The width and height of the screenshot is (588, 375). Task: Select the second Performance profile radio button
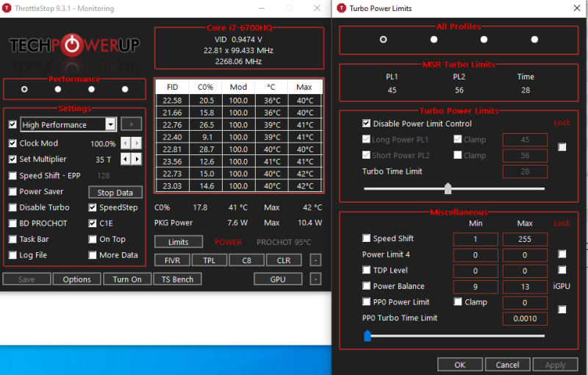(58, 89)
